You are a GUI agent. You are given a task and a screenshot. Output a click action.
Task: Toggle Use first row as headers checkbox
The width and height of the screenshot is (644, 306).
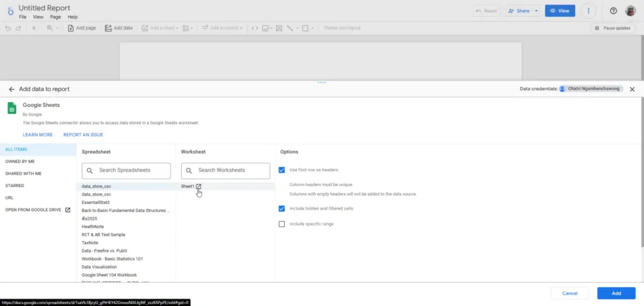(x=282, y=170)
